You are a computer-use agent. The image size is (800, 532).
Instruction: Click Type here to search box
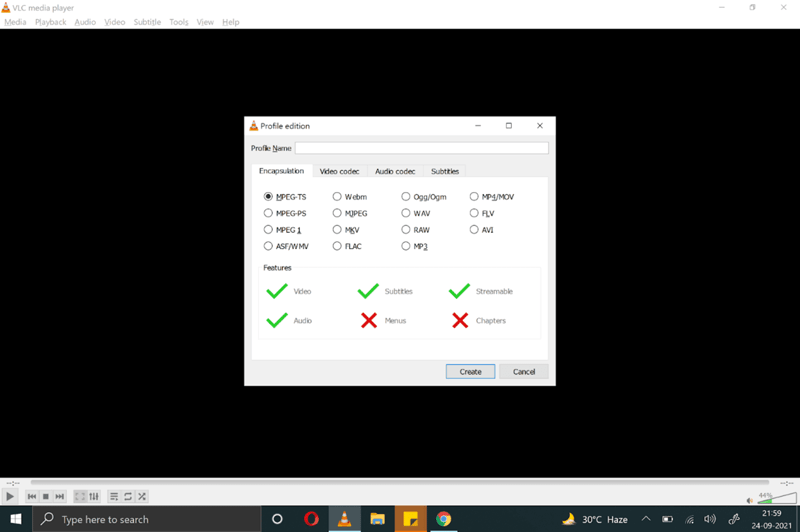pyautogui.click(x=146, y=519)
